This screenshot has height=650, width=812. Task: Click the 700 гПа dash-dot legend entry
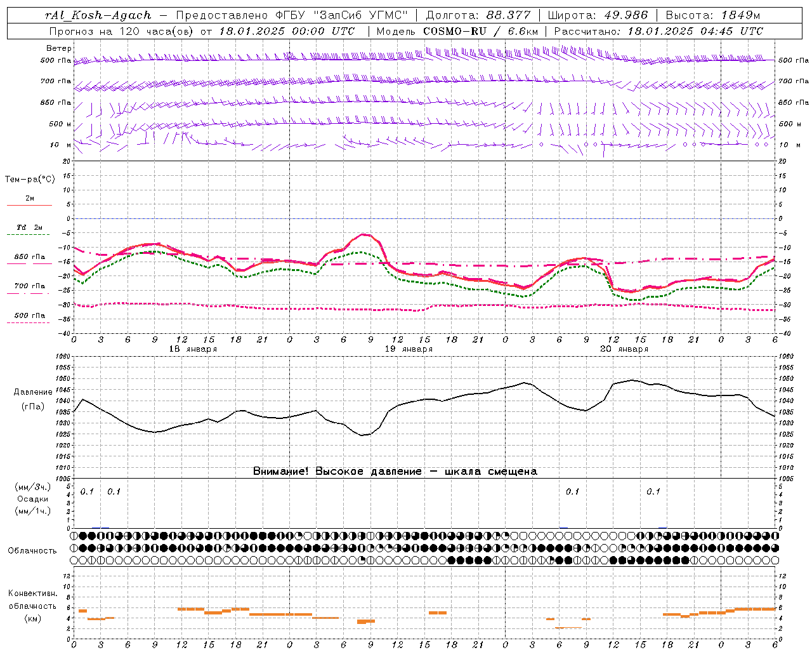point(30,288)
